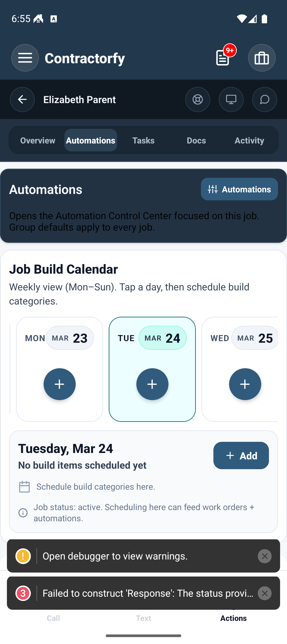287x644 pixels.
Task: Open the Automations control center button
Action: tap(239, 189)
